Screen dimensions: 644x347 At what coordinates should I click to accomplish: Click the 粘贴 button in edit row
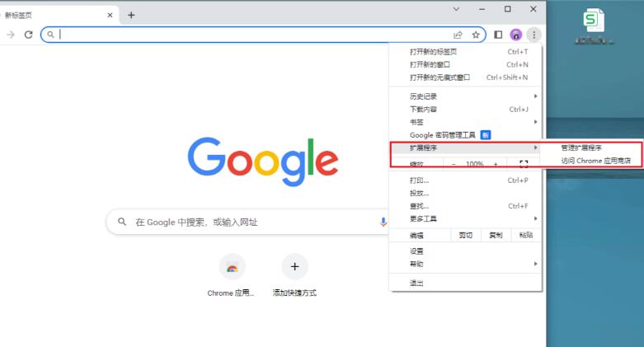[526, 235]
